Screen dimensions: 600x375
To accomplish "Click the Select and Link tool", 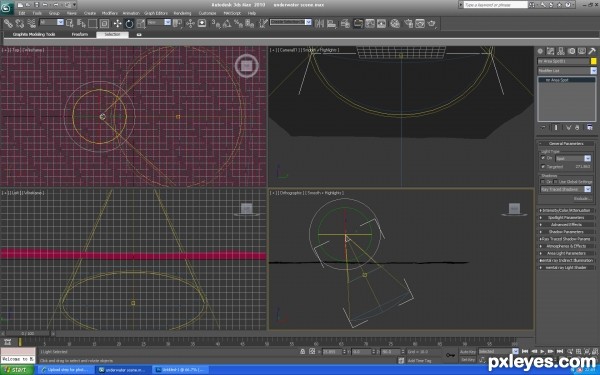I will (x=8, y=24).
